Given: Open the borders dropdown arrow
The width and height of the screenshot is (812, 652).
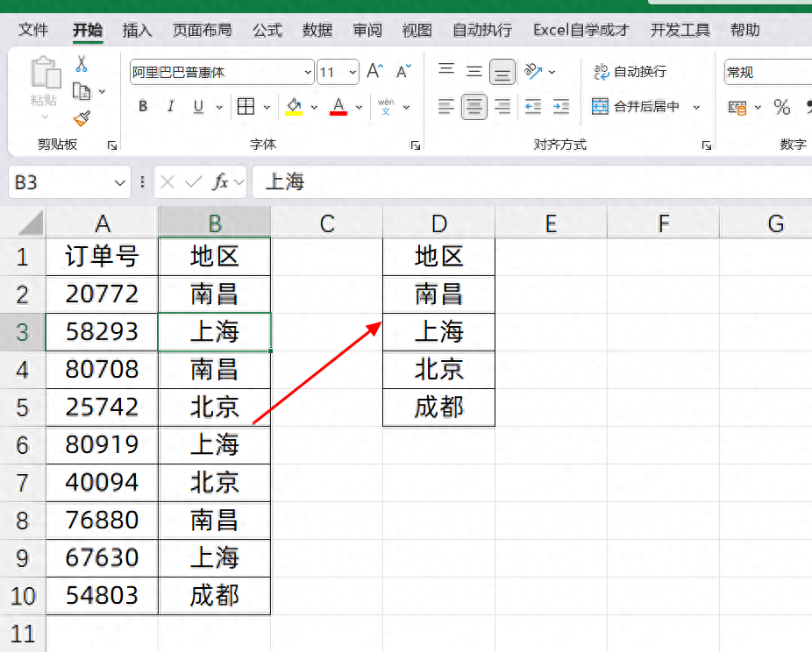Looking at the screenshot, I should (267, 107).
